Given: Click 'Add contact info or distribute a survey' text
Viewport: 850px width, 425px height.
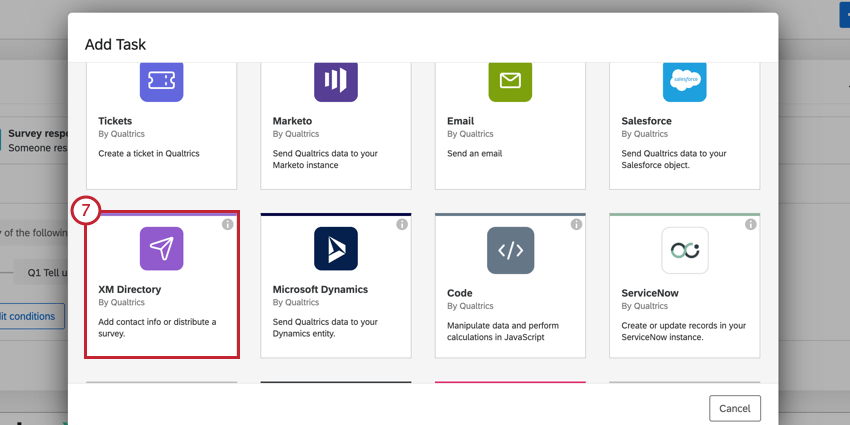Looking at the screenshot, I should pyautogui.click(x=157, y=328).
